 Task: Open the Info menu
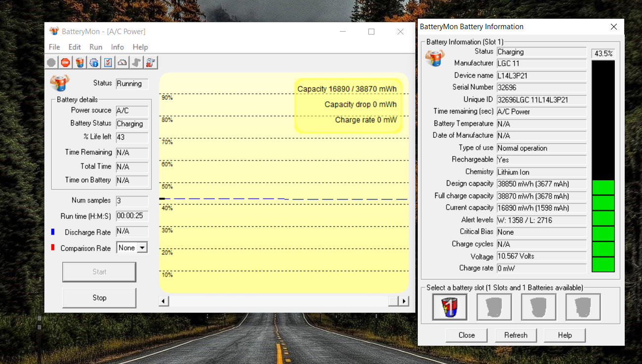[118, 47]
